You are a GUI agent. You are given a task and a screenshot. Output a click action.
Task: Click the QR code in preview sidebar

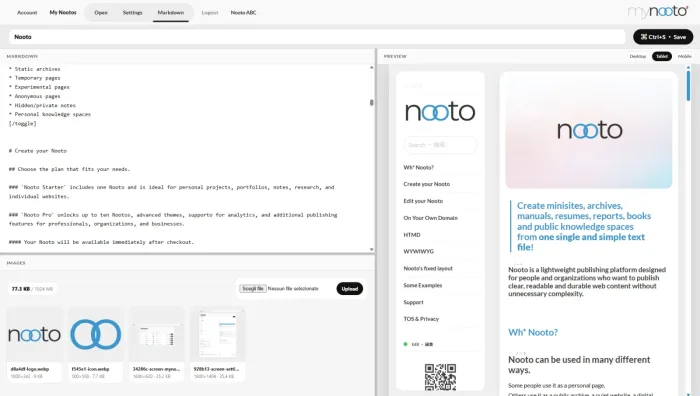(440, 376)
